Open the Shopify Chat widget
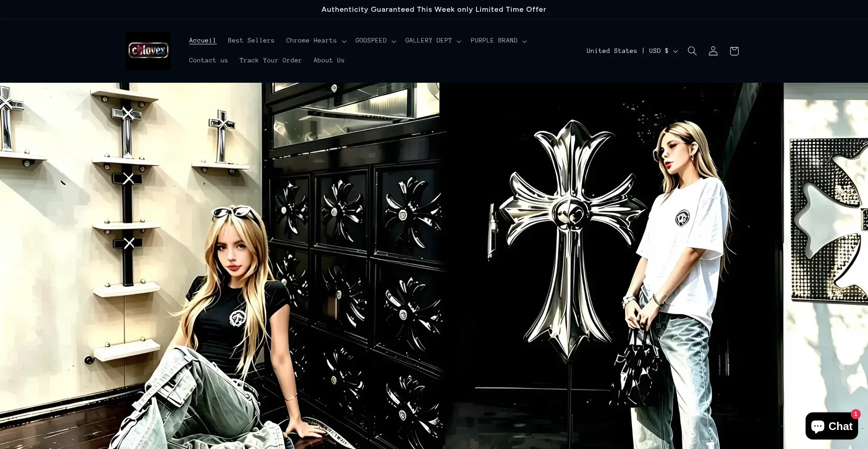Screen dimensions: 868x449 click(832, 426)
